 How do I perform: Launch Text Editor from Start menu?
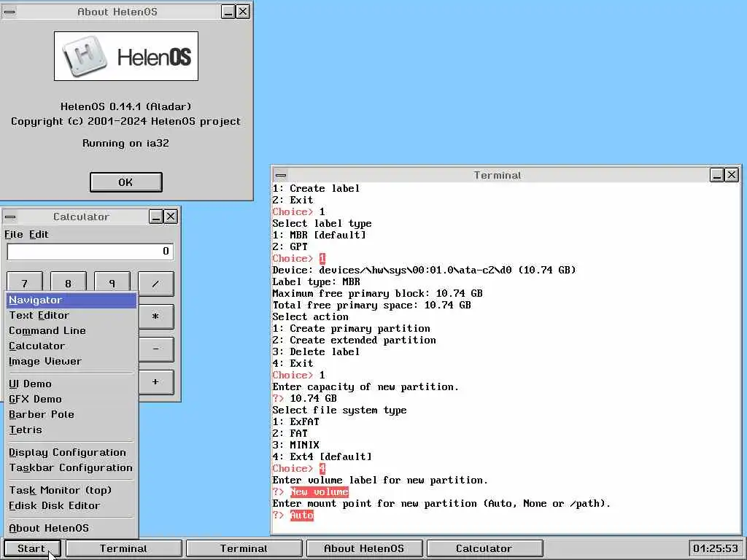click(x=71, y=315)
